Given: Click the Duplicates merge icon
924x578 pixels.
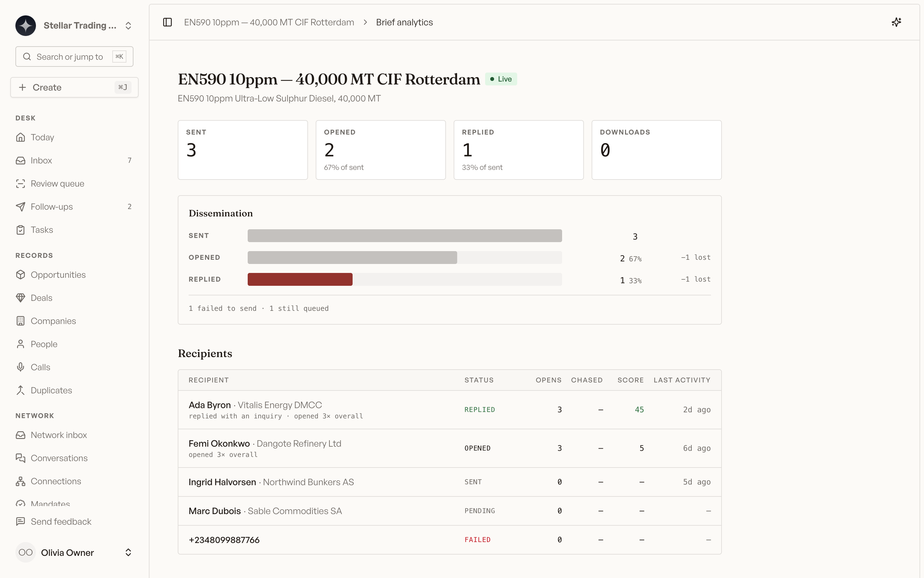Looking at the screenshot, I should (x=21, y=390).
